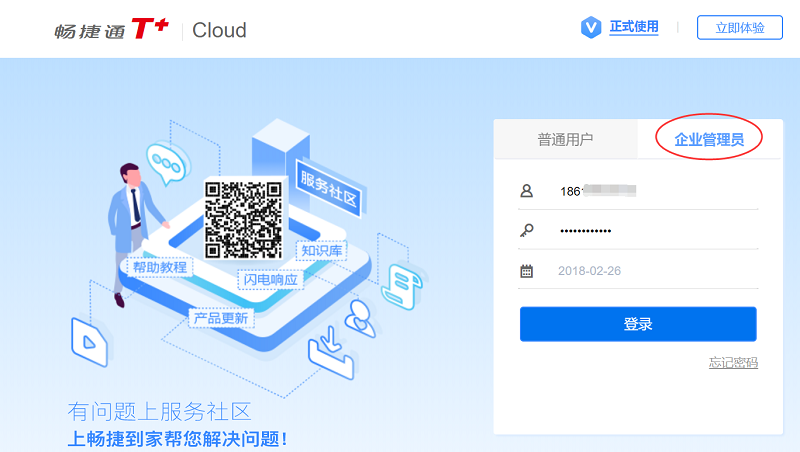Image resolution: width=800 pixels, height=452 pixels.
Task: Click the 产品更新 label
Action: click(221, 318)
